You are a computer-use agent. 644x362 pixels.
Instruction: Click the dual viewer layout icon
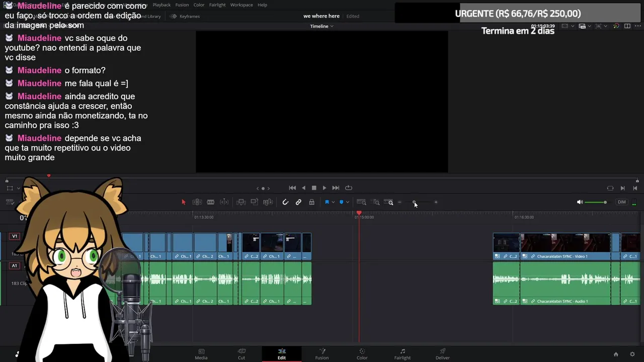pos(627,26)
